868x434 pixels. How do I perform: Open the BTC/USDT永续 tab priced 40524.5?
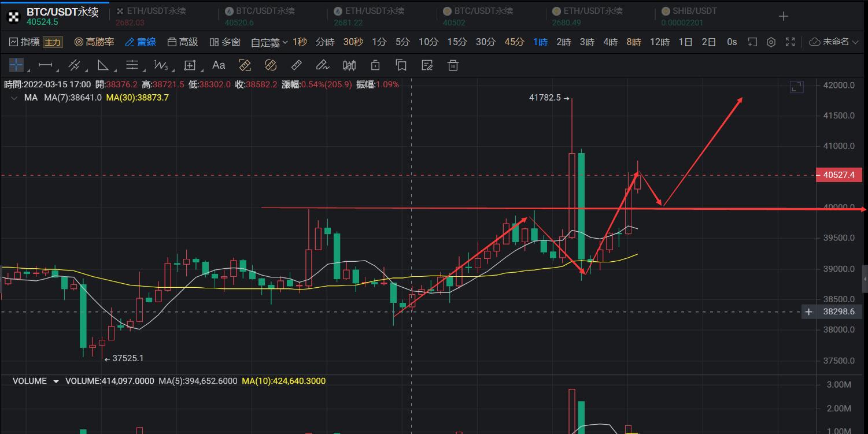[54, 16]
